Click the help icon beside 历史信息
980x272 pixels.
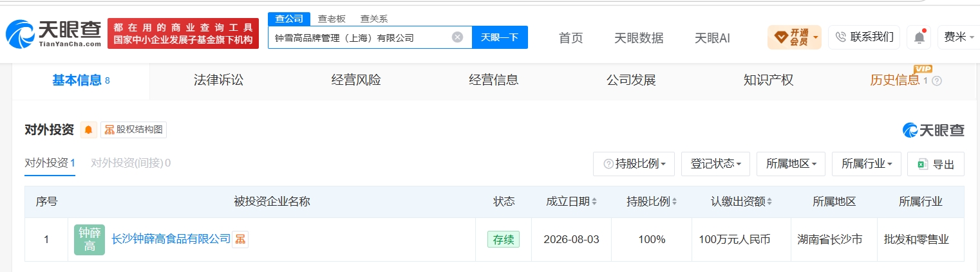click(x=937, y=81)
